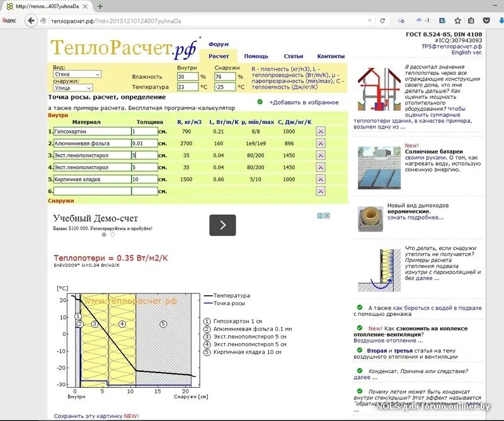504x421 pixels.
Task: Open the Статьи tab
Action: (x=293, y=56)
